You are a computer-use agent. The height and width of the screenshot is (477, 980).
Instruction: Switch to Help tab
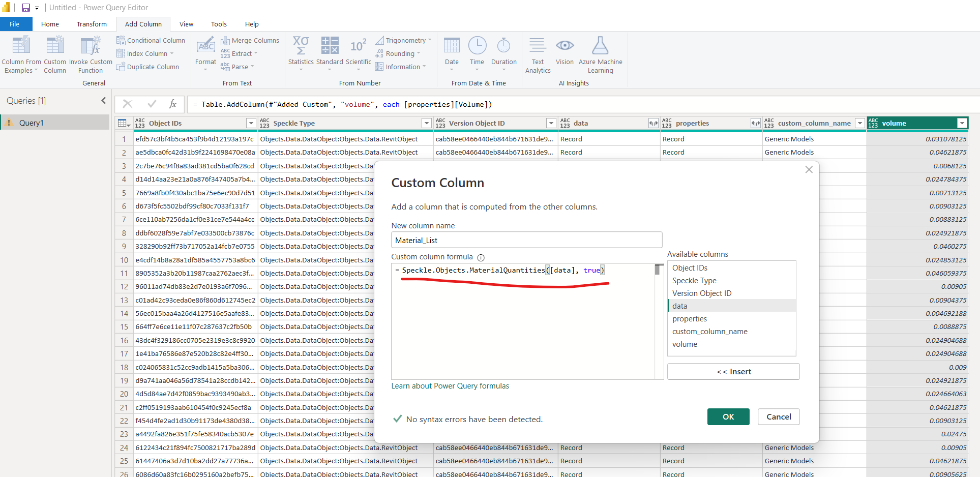coord(252,24)
